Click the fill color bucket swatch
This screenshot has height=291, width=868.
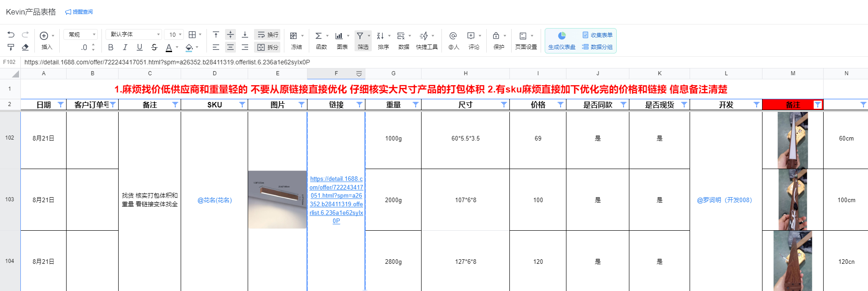point(189,47)
